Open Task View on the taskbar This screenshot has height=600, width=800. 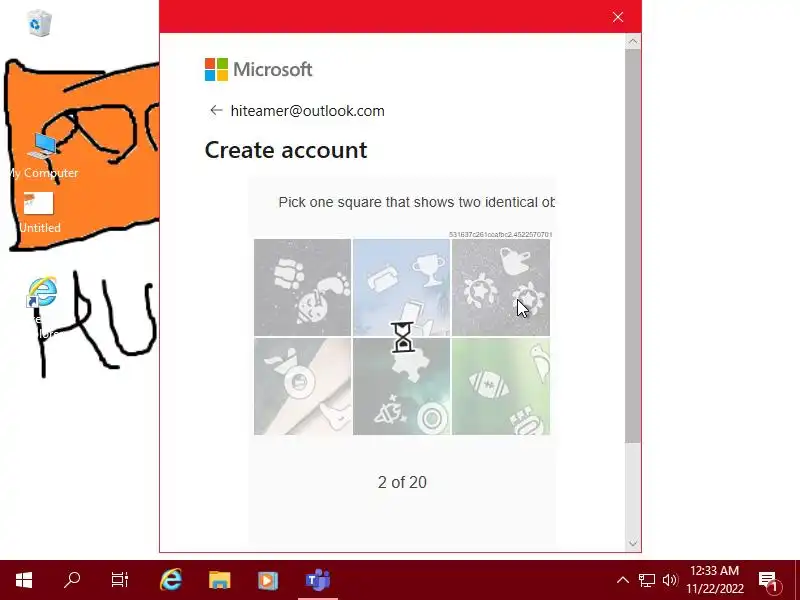click(x=120, y=580)
